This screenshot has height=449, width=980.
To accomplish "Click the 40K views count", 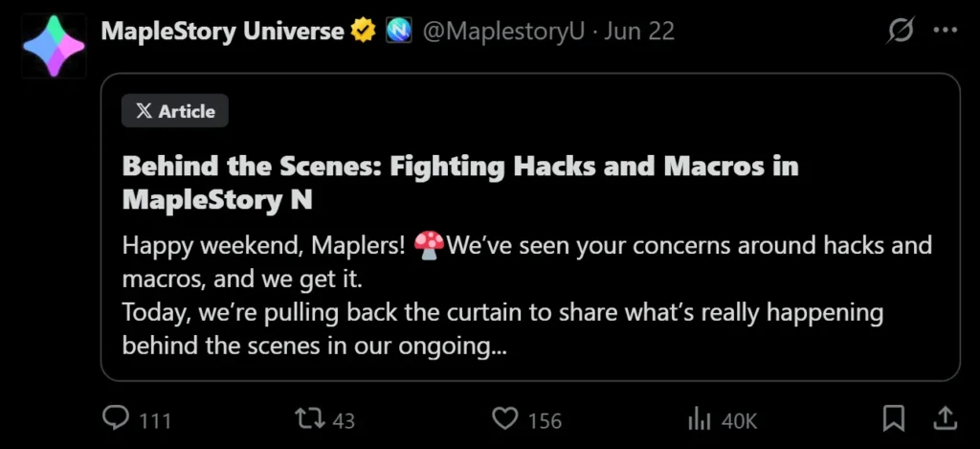I will 738,420.
